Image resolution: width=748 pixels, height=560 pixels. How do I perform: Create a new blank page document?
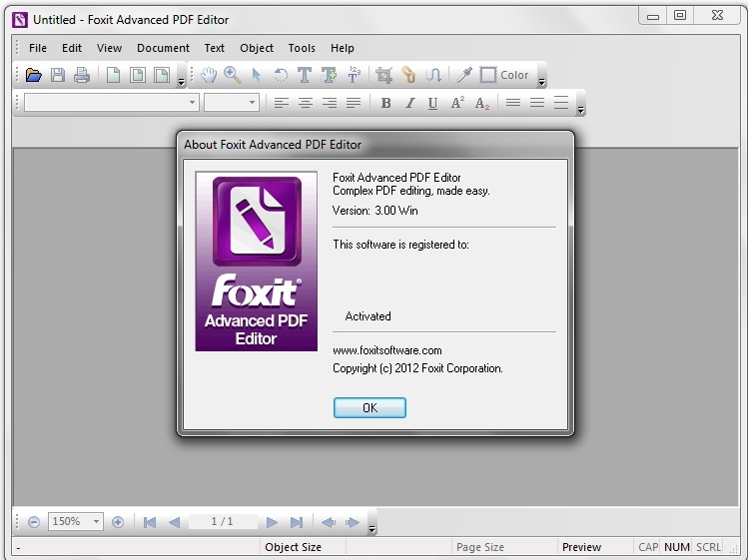(x=113, y=76)
